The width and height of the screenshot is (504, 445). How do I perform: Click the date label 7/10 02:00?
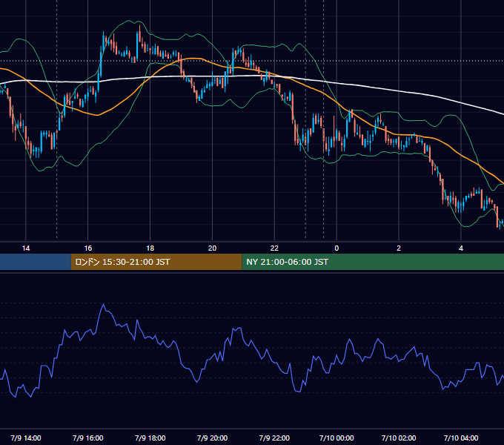pyautogui.click(x=399, y=438)
